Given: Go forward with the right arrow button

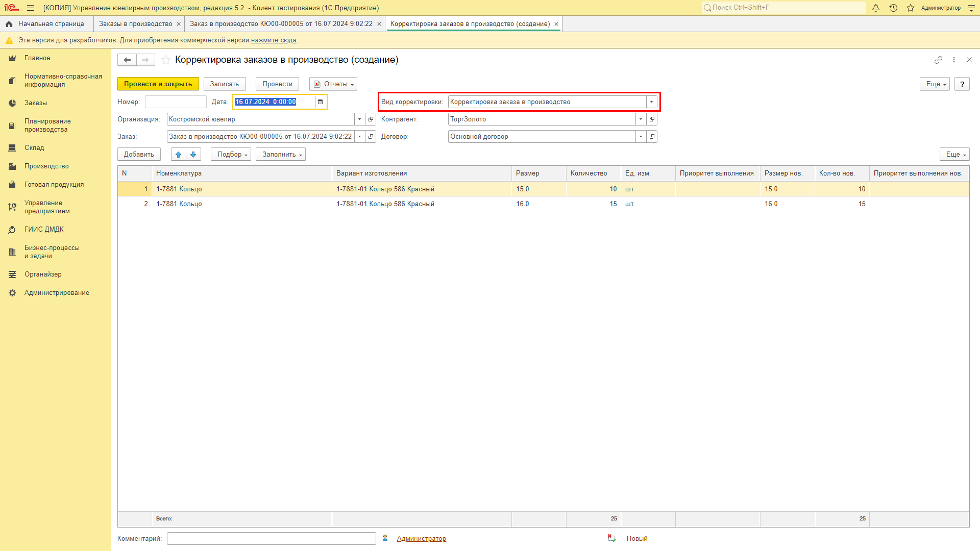Looking at the screenshot, I should [x=145, y=60].
